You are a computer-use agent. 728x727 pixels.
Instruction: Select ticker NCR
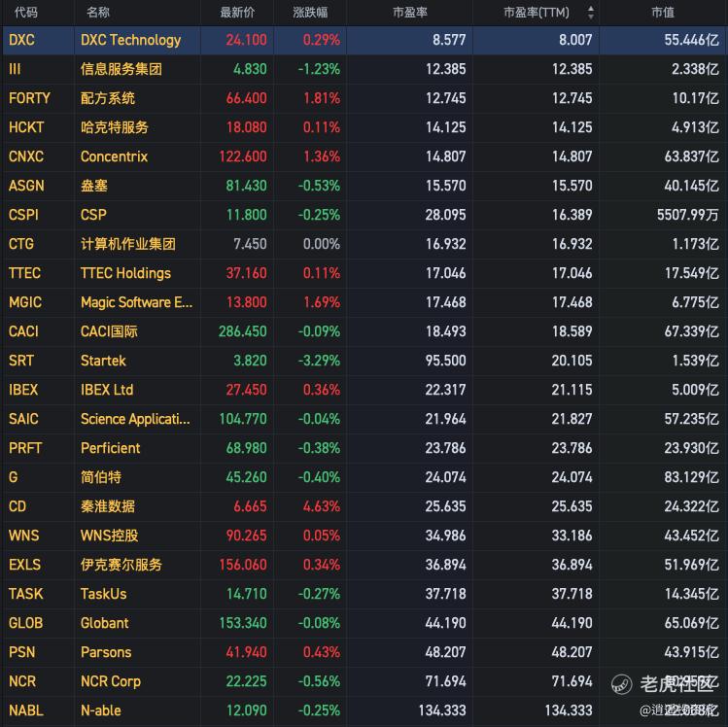point(21,681)
